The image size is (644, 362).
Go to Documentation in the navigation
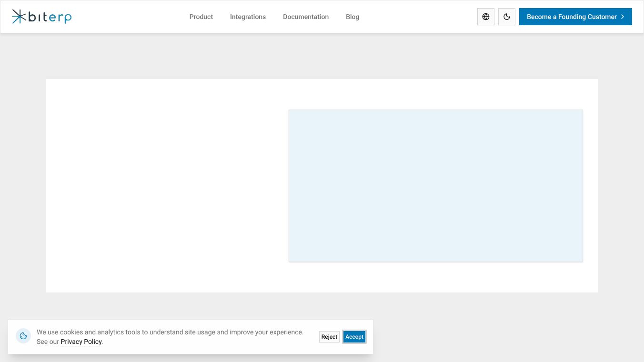(306, 17)
